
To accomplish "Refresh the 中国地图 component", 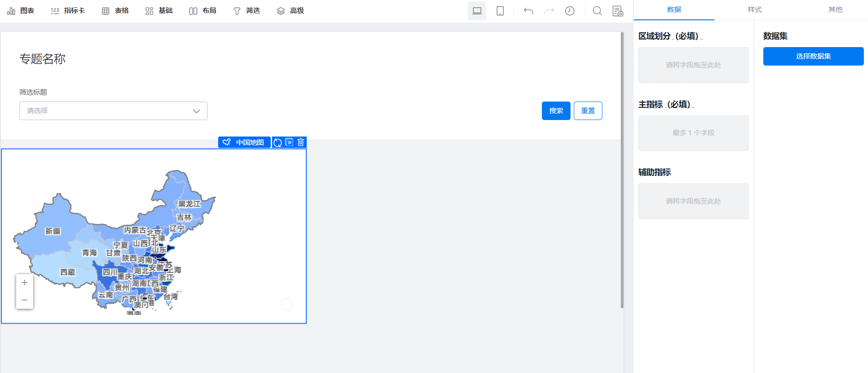I will tap(278, 142).
